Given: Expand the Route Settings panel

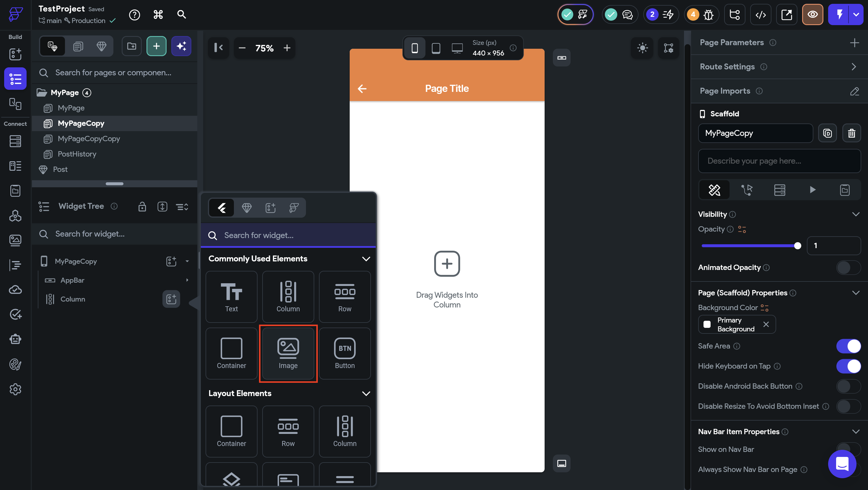Looking at the screenshot, I should point(853,67).
